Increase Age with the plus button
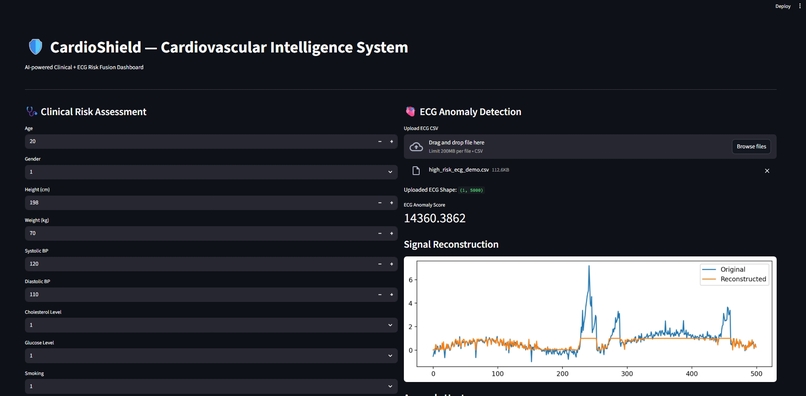806x396 pixels. pyautogui.click(x=391, y=141)
